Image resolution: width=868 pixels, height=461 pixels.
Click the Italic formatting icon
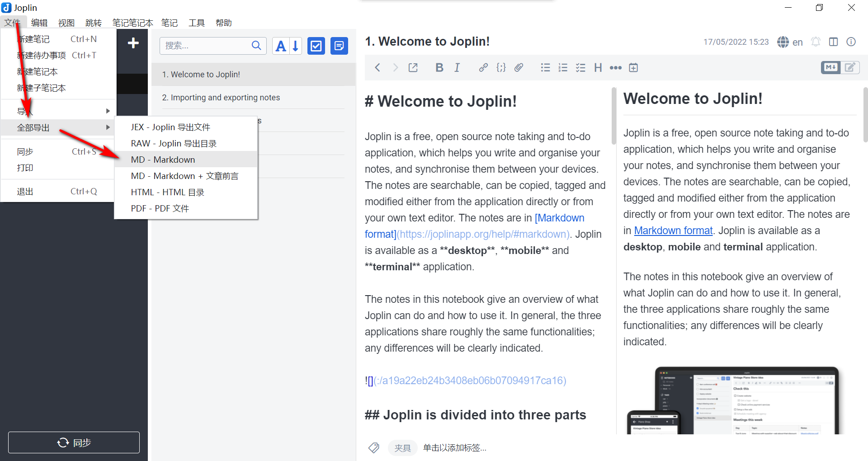(457, 68)
